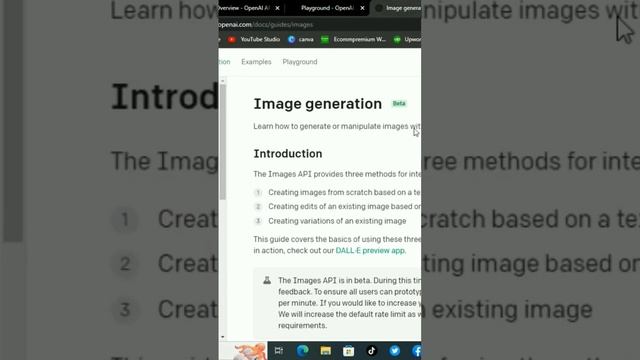
Task: Close the Playground - OpenAI tab
Action: [362, 8]
